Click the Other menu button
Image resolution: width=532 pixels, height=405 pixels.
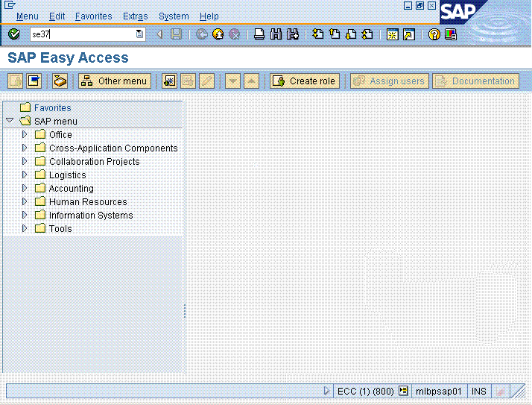click(115, 81)
